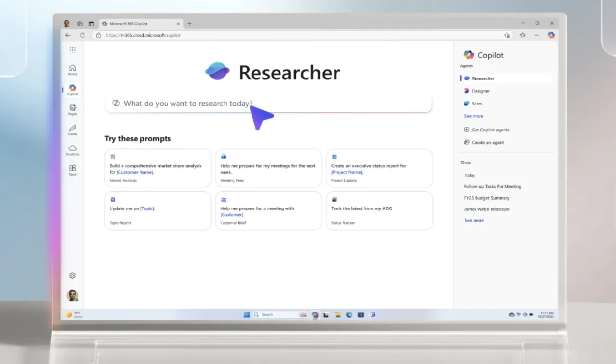Go to Home in left sidebar
616x364 pixels.
[73, 70]
